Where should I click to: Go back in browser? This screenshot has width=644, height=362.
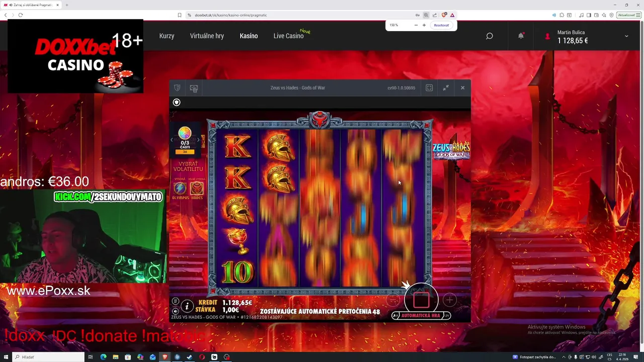pos(6,15)
